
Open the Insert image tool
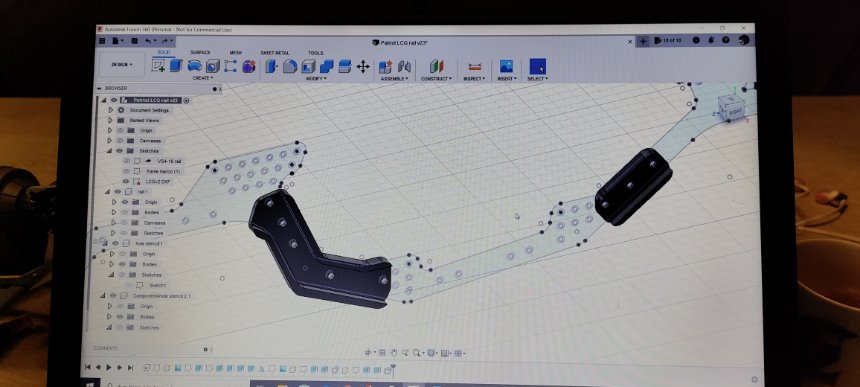click(x=506, y=66)
